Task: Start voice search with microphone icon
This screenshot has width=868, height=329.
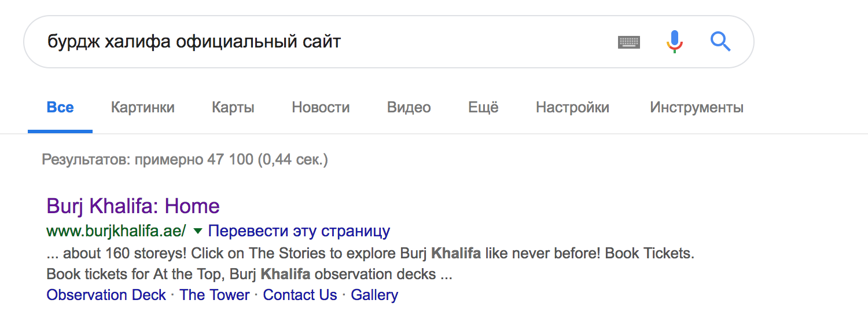Action: (675, 42)
